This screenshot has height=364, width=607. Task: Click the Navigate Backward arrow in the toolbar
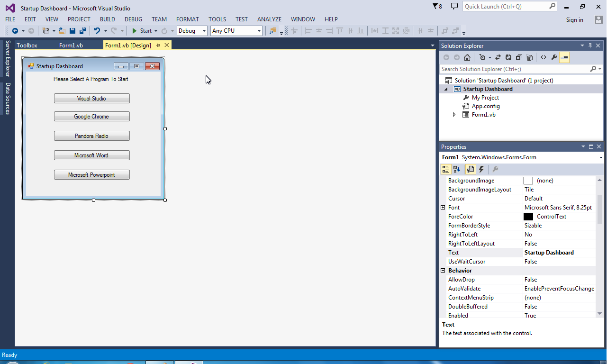tap(15, 31)
